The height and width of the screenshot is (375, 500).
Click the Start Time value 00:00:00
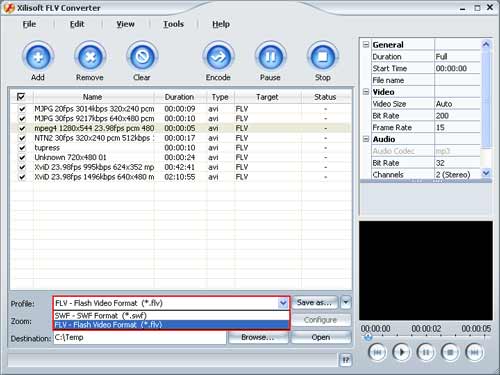point(457,68)
